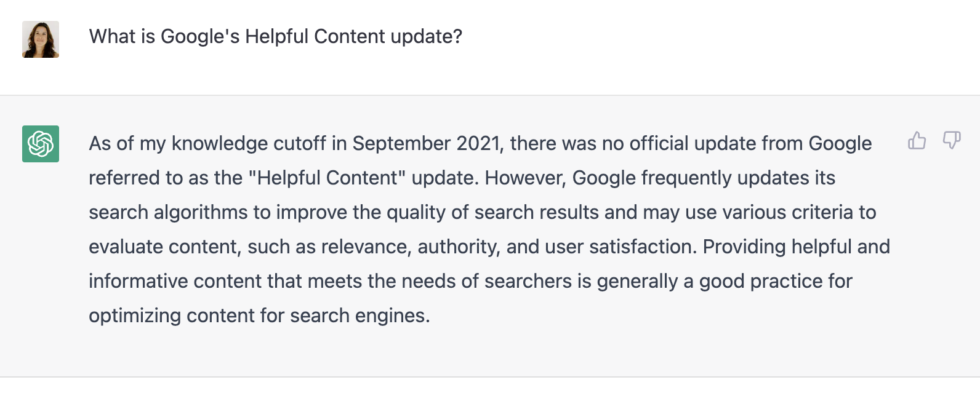Image resolution: width=980 pixels, height=412 pixels.
Task: Give positive feedback on the response
Action: point(917,141)
